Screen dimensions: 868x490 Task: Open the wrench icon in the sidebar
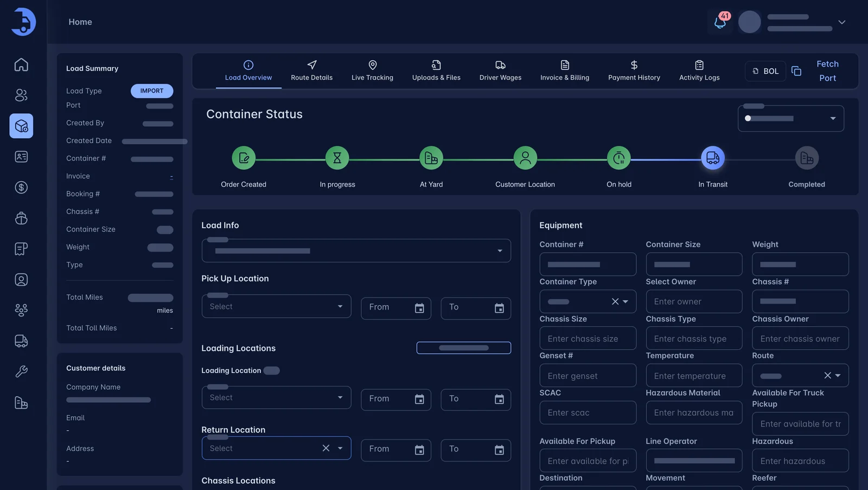pyautogui.click(x=21, y=372)
